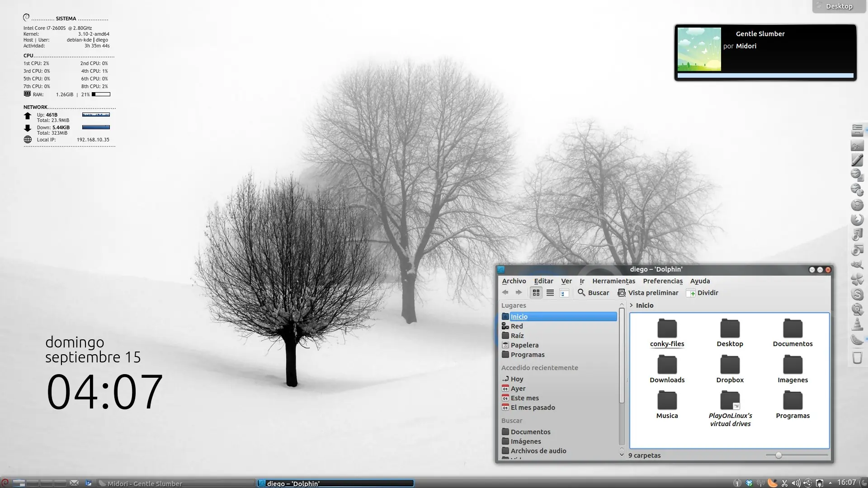Open the trash icon in side dock
The width and height of the screenshot is (868, 488).
tap(857, 358)
